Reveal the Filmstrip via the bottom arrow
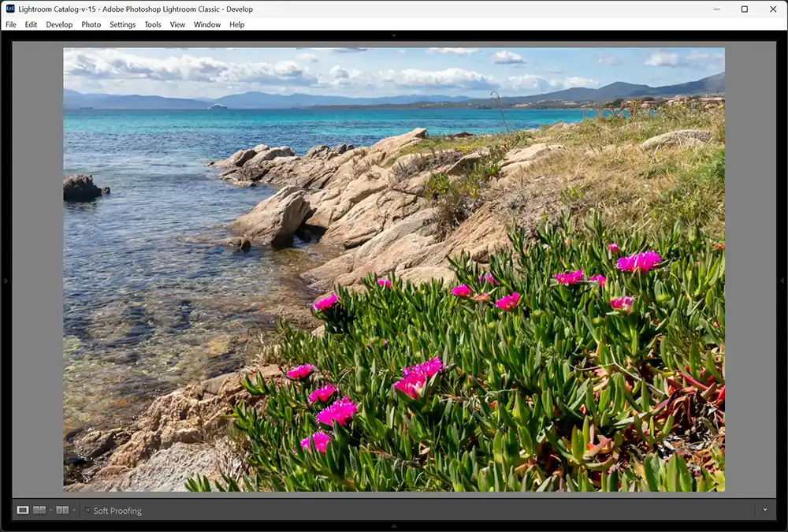This screenshot has height=532, width=788. pyautogui.click(x=394, y=526)
